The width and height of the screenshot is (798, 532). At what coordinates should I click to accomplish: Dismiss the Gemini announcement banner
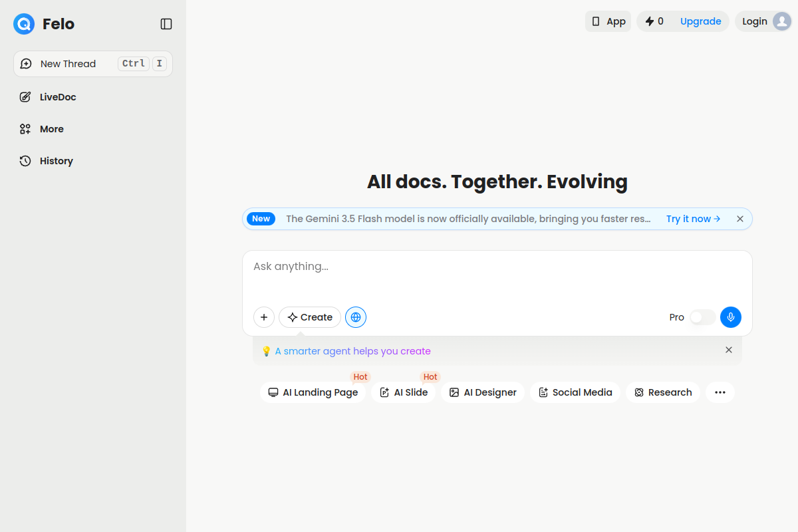pos(740,219)
